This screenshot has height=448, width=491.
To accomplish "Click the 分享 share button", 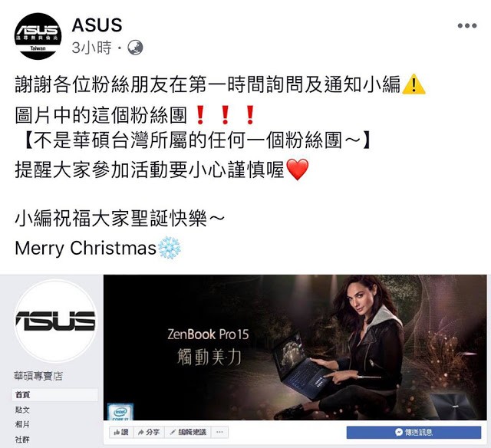I will (x=149, y=433).
